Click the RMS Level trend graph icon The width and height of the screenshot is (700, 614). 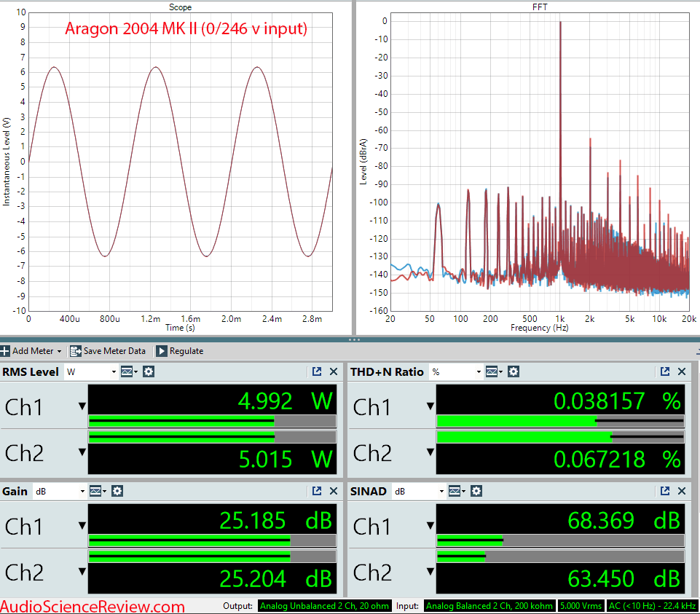[x=125, y=371]
